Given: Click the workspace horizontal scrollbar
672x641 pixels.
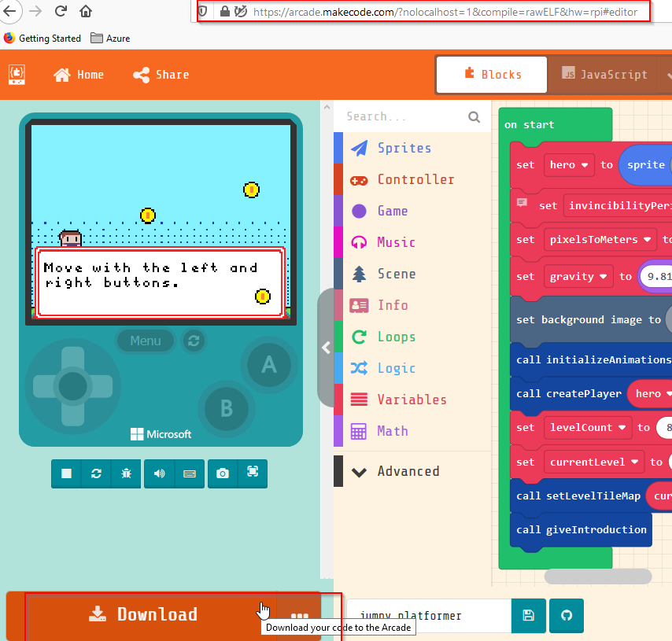Looking at the screenshot, I should click(x=598, y=577).
